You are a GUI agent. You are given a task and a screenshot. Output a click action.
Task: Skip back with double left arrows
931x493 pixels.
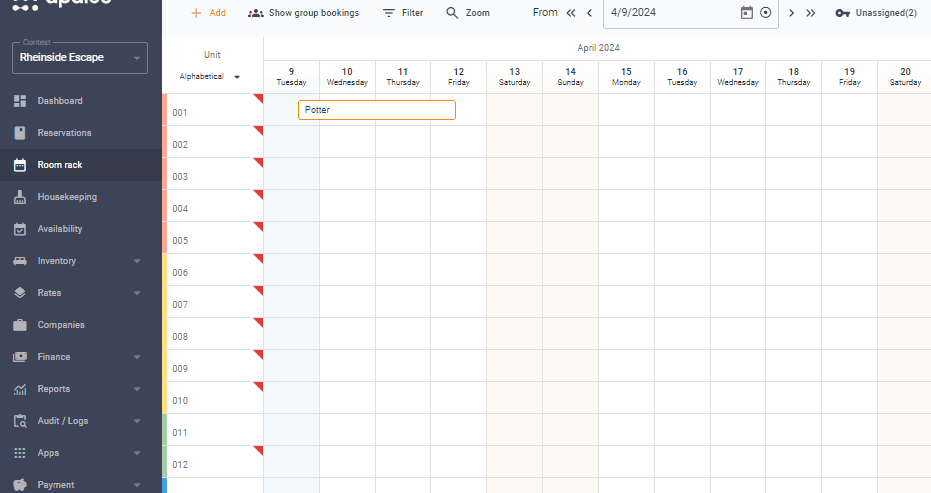coord(571,13)
